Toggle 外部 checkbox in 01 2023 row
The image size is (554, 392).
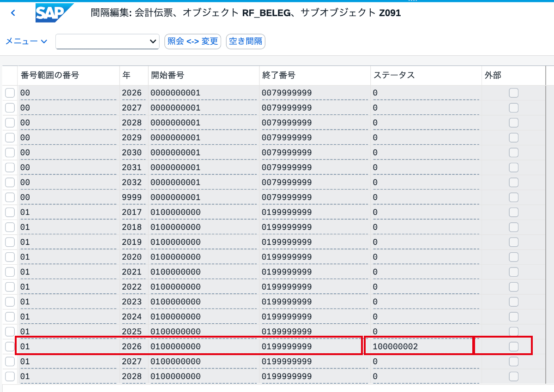click(x=513, y=302)
